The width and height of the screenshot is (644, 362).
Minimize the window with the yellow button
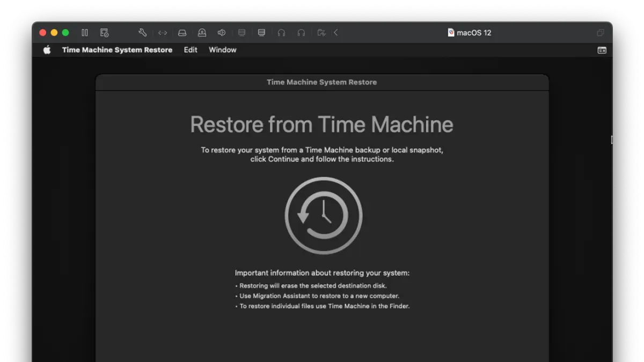54,33
